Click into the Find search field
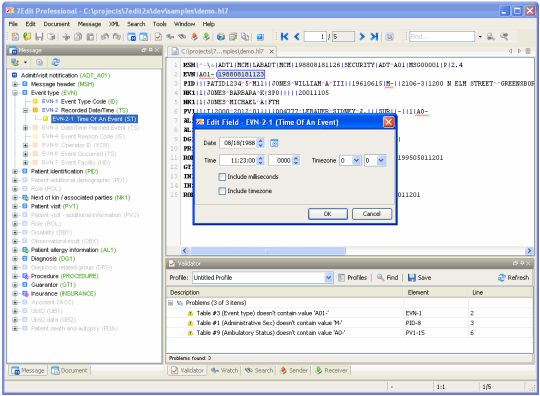This screenshot has height=396, width=540. pos(442,37)
